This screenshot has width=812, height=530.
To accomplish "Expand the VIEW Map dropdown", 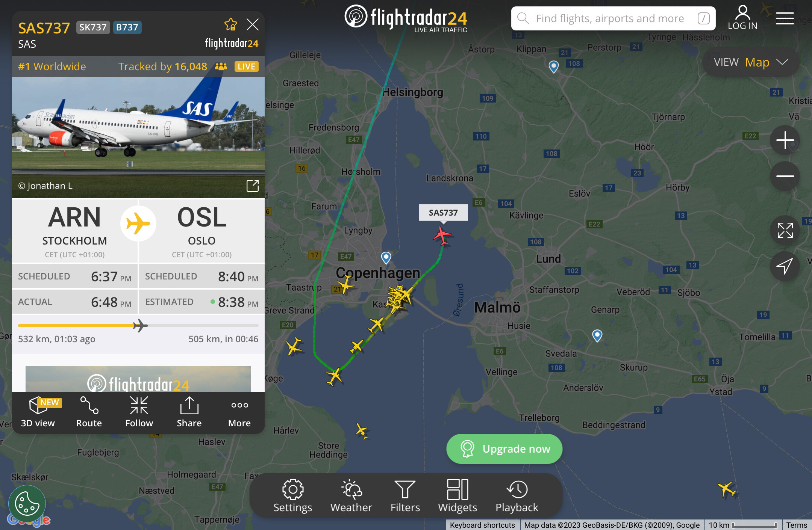I will tap(751, 62).
